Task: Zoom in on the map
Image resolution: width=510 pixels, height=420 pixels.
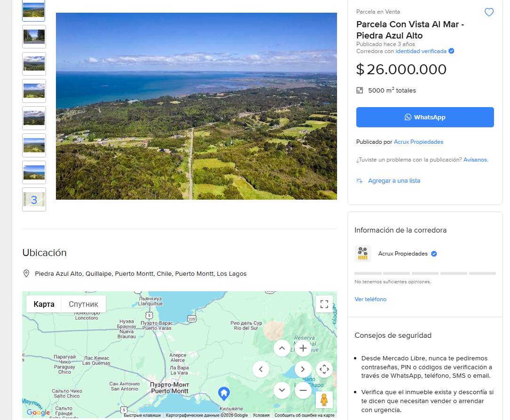Action: click(303, 348)
